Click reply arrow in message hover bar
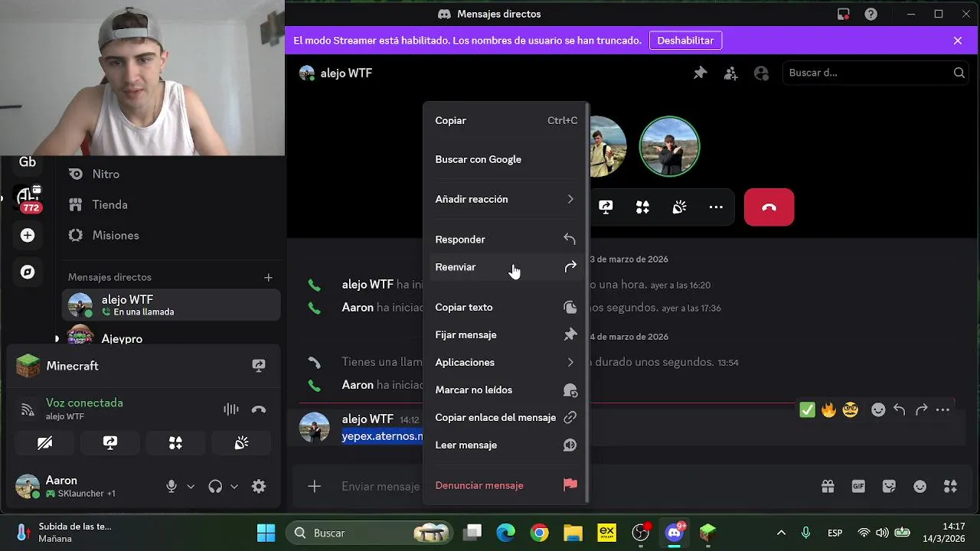This screenshot has width=980, height=551. pos(900,410)
